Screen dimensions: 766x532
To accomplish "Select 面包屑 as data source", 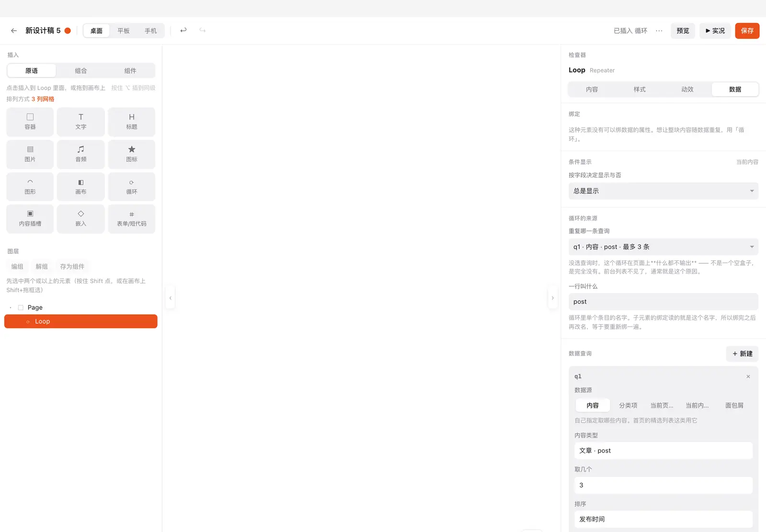I will point(734,406).
